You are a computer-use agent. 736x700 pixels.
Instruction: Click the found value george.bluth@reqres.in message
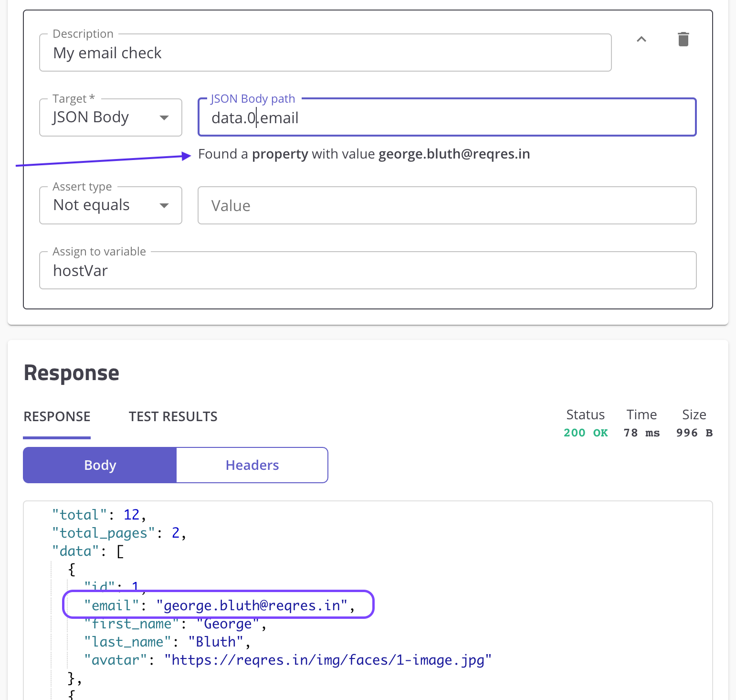[364, 154]
